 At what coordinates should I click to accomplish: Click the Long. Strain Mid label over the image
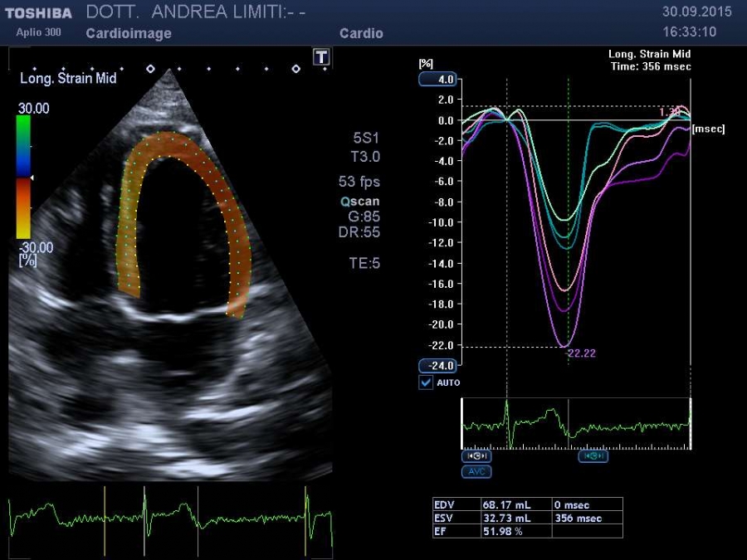click(68, 79)
